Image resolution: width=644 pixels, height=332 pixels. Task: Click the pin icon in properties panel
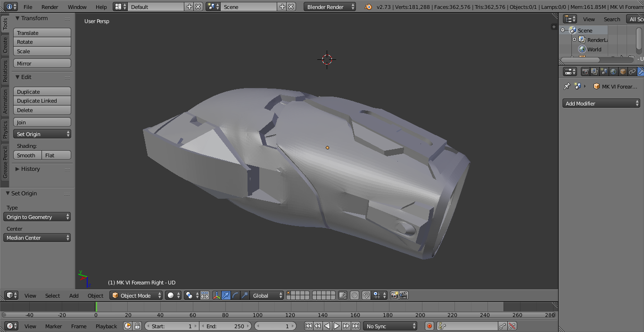coord(567,87)
